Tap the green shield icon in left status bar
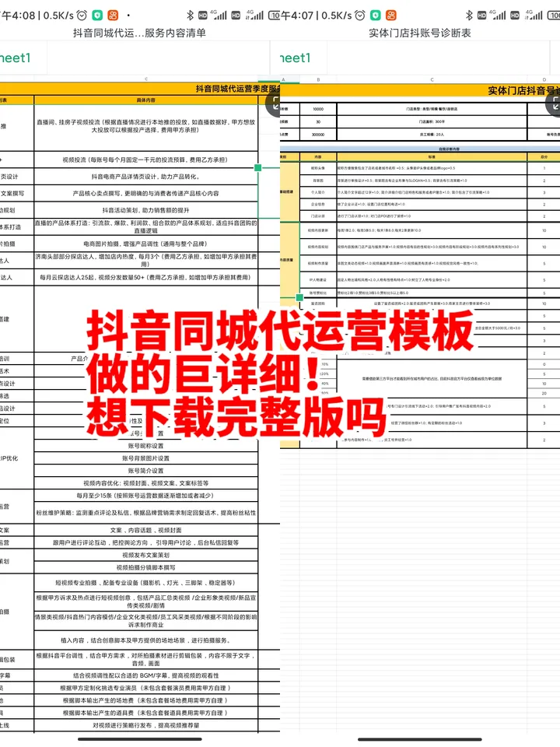560x747 pixels. [97, 16]
